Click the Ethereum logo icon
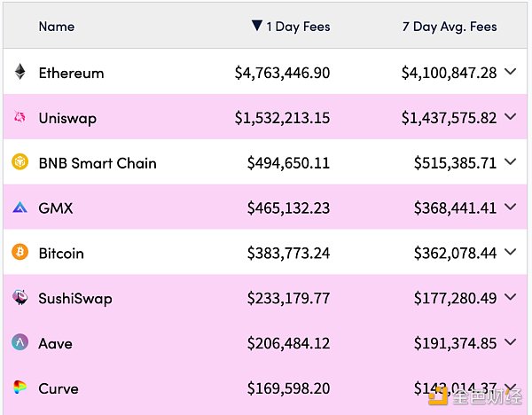Viewport: 532px width, 415px height. (x=20, y=73)
